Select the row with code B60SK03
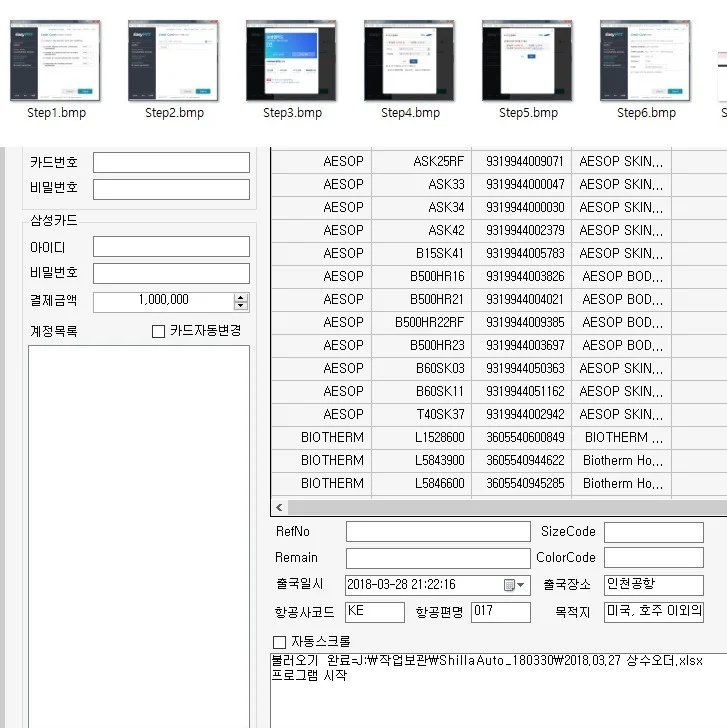The width and height of the screenshot is (727, 728). pyautogui.click(x=499, y=368)
